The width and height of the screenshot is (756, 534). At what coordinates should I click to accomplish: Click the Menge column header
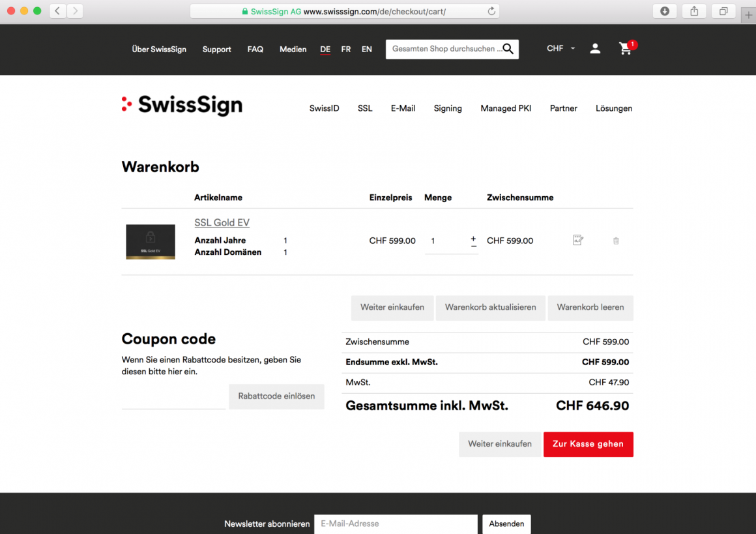438,198
